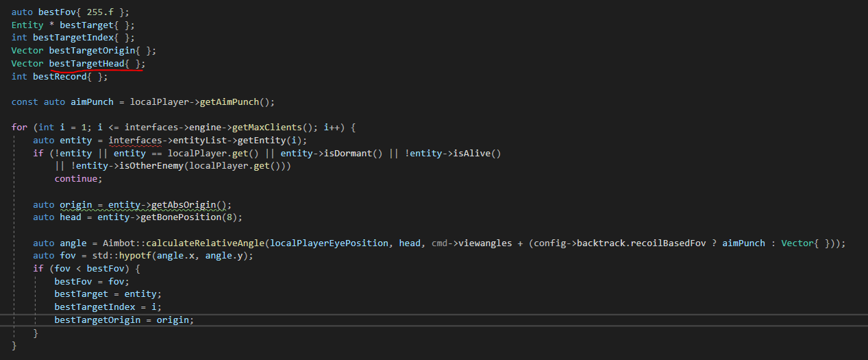Click the getAbsOrigin method call

click(183, 204)
